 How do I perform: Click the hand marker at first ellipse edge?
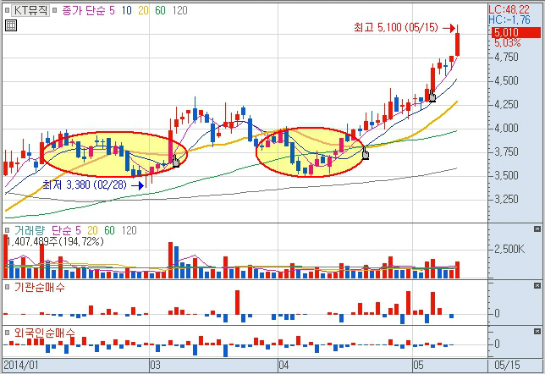coord(176,161)
